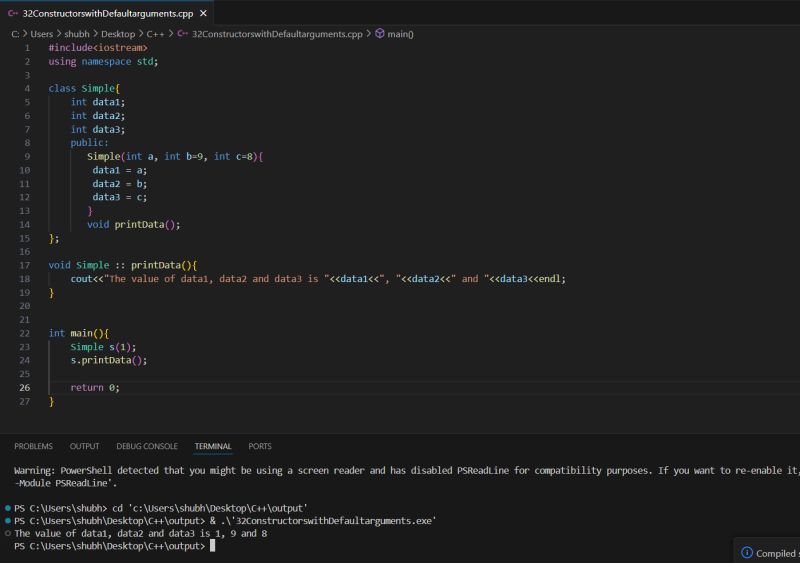The width and height of the screenshot is (800, 563).
Task: Open the file name breadcrumb dropdown
Action: point(277,34)
